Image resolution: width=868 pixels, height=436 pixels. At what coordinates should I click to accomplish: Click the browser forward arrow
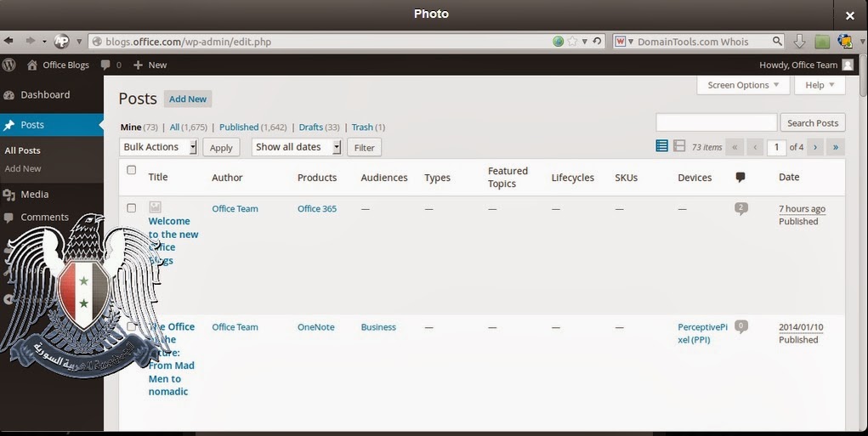click(30, 41)
